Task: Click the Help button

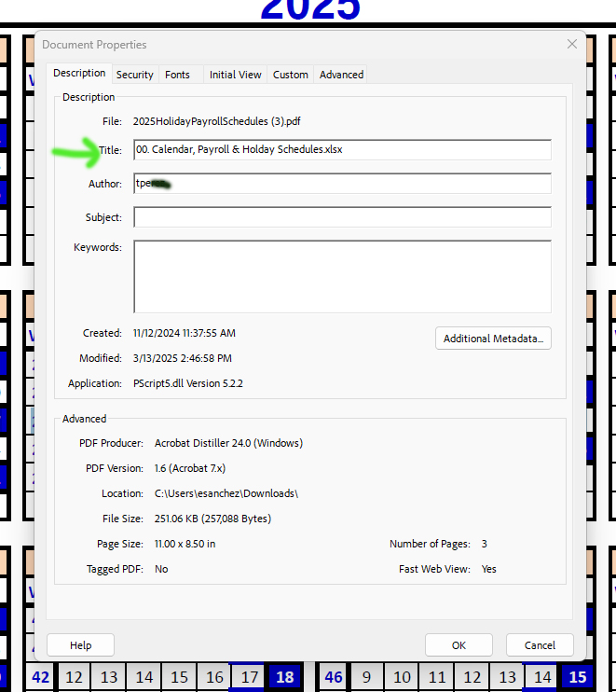Action: tap(81, 645)
